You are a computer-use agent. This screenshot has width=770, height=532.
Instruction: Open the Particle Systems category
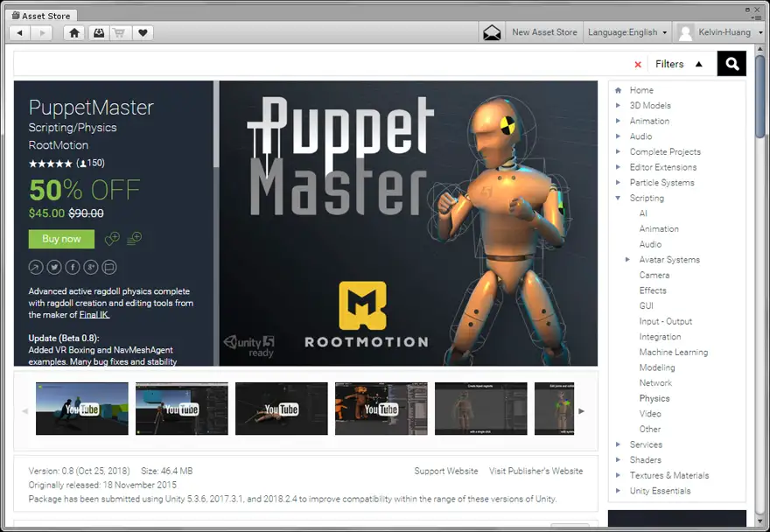[x=662, y=183]
